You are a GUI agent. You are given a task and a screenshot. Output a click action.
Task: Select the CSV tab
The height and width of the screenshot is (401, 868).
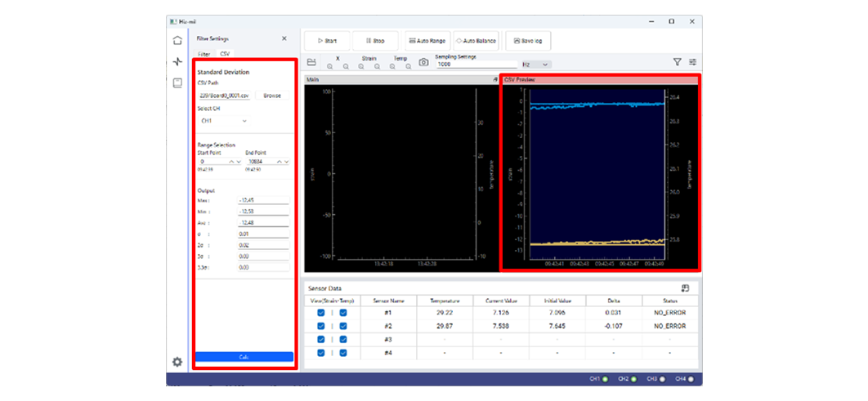(x=224, y=54)
